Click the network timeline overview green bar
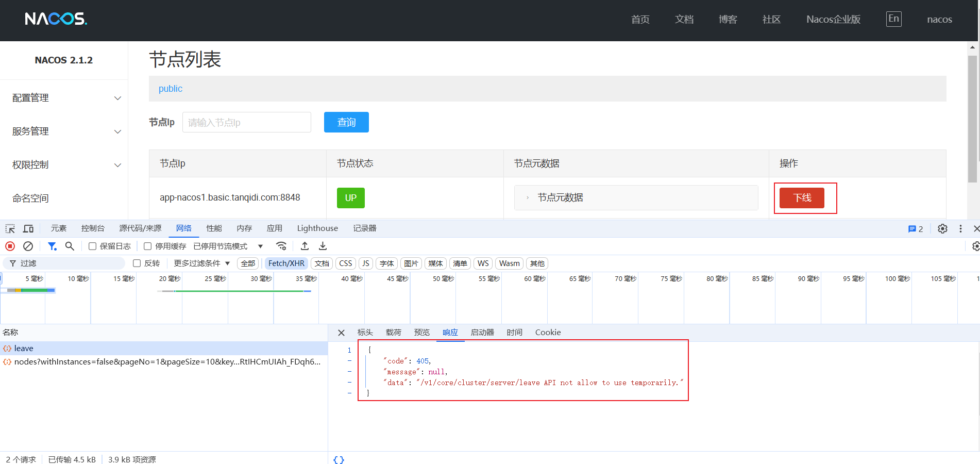 pyautogui.click(x=240, y=291)
